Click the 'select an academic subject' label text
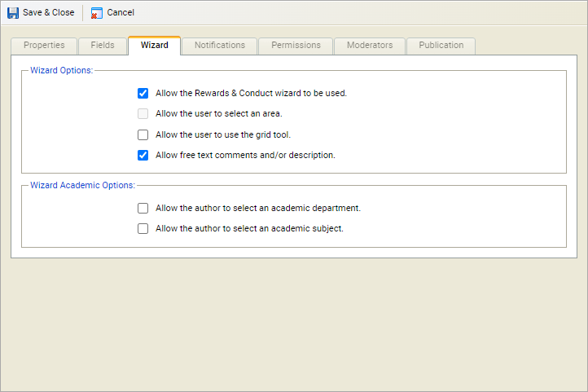Screen dimensions: 588x392 point(249,229)
